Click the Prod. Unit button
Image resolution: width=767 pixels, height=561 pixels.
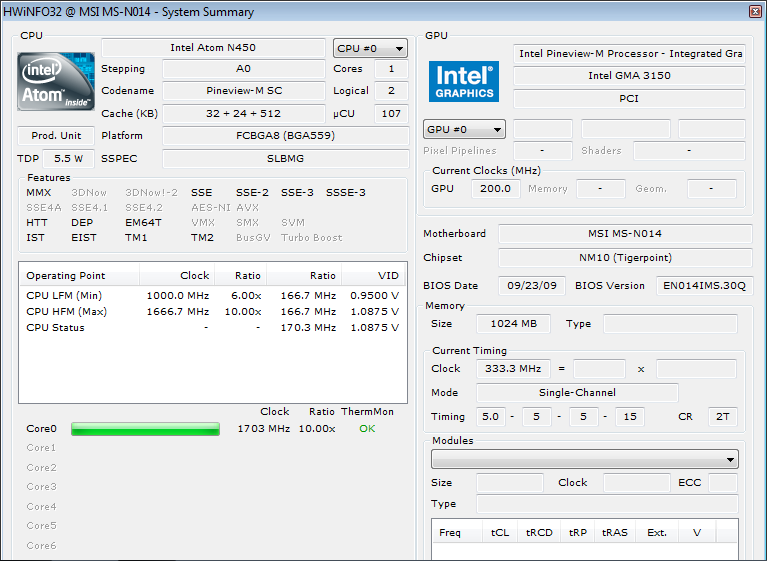click(x=56, y=135)
